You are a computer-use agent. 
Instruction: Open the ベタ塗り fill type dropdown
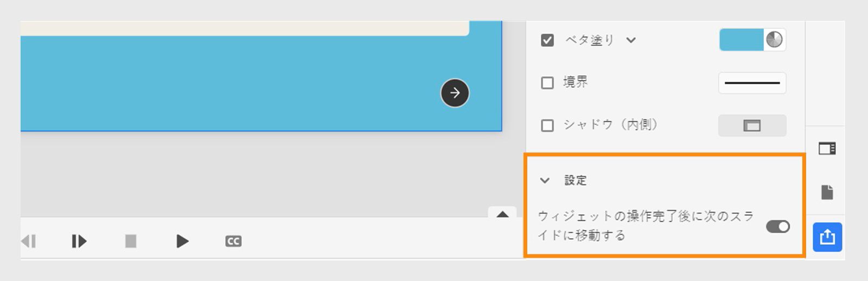pyautogui.click(x=630, y=40)
